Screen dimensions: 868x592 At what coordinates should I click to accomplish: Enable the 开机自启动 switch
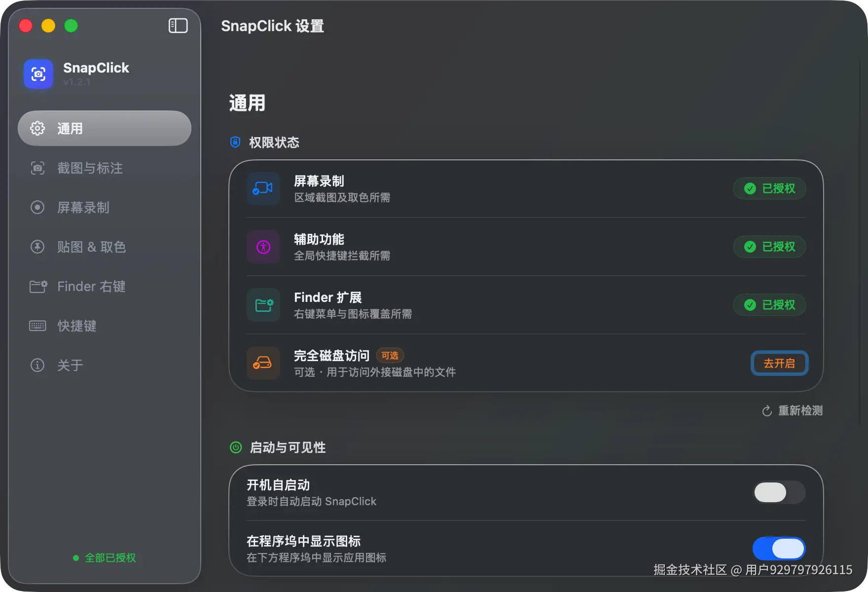click(x=779, y=492)
